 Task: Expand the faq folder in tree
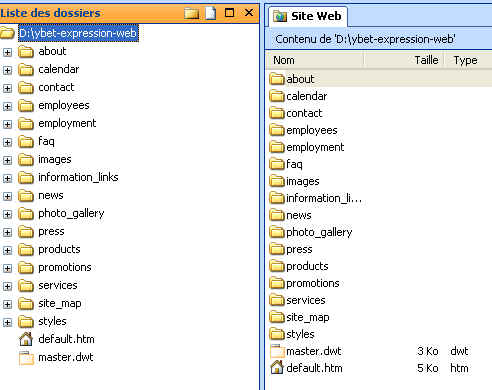click(7, 142)
